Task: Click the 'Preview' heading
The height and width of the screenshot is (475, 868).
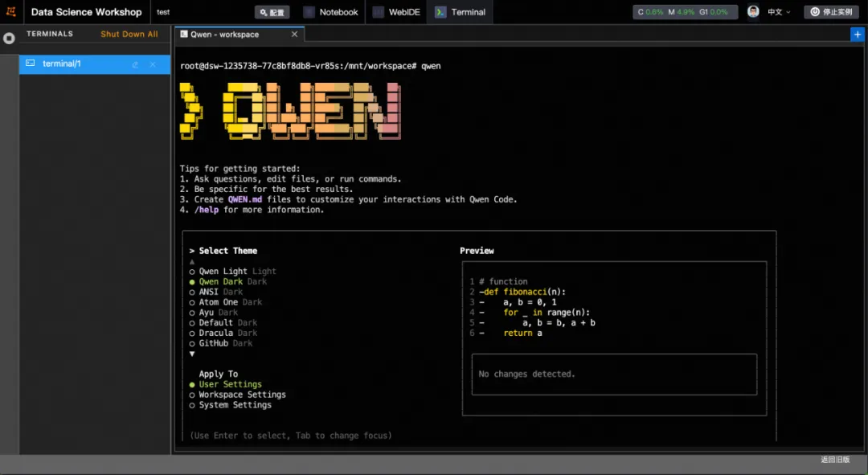Action: 477,251
